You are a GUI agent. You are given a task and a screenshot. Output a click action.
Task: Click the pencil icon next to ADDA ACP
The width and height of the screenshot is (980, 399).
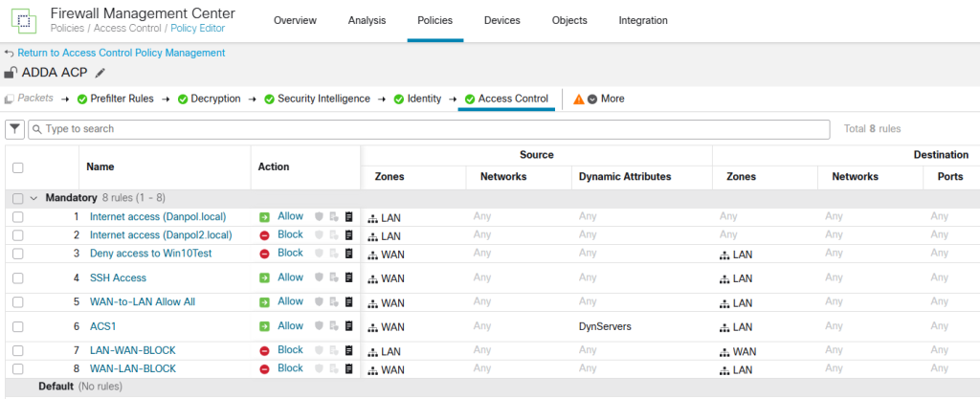point(100,73)
